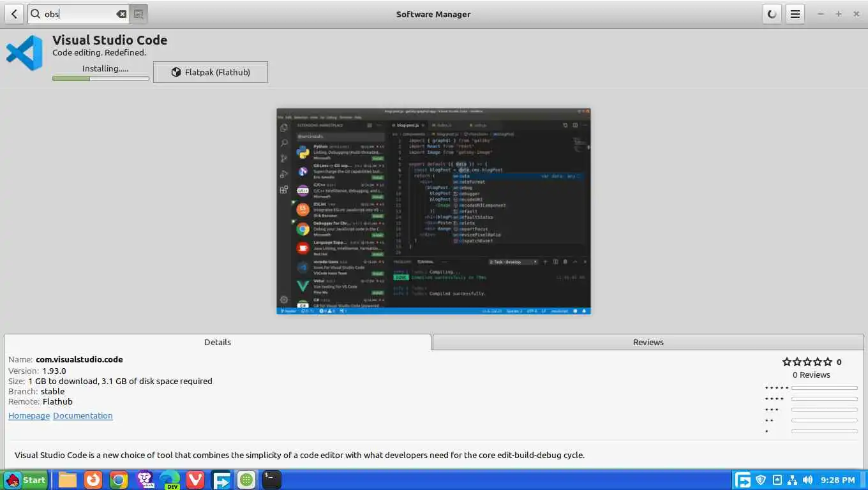This screenshot has height=490, width=868.
Task: Click the tray icon with white arrow
Action: click(x=743, y=480)
